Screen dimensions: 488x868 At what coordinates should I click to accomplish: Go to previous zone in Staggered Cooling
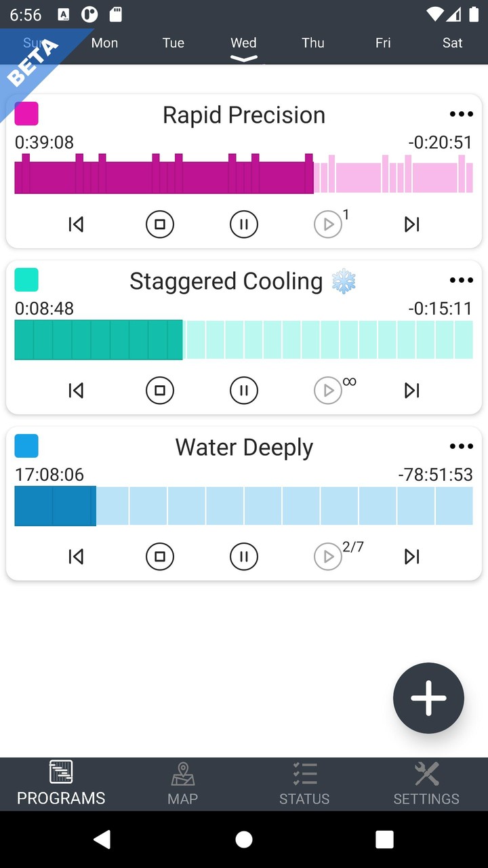click(x=76, y=390)
